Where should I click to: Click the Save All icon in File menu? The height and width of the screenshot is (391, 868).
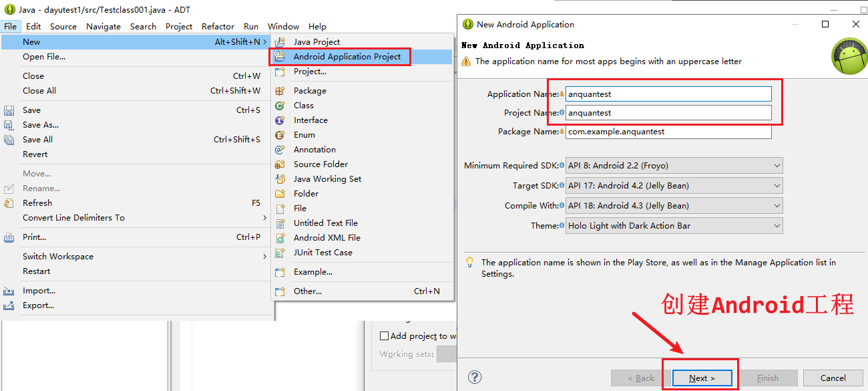pos(9,140)
